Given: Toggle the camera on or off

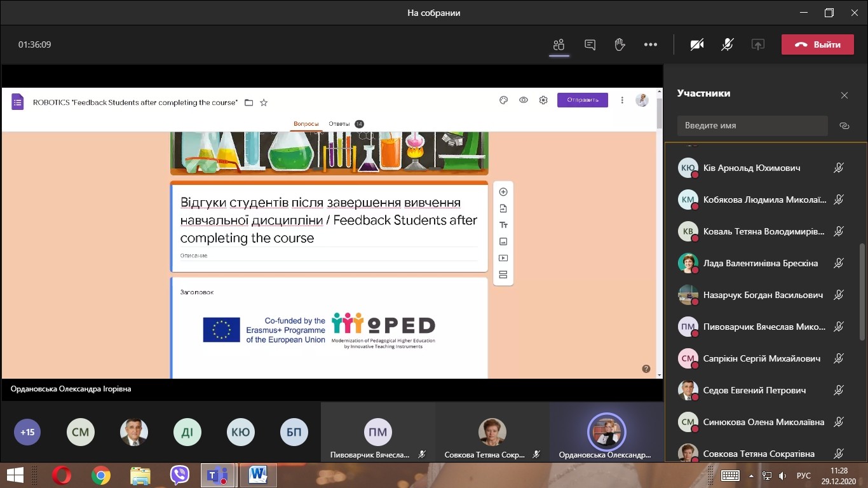Looking at the screenshot, I should (697, 44).
